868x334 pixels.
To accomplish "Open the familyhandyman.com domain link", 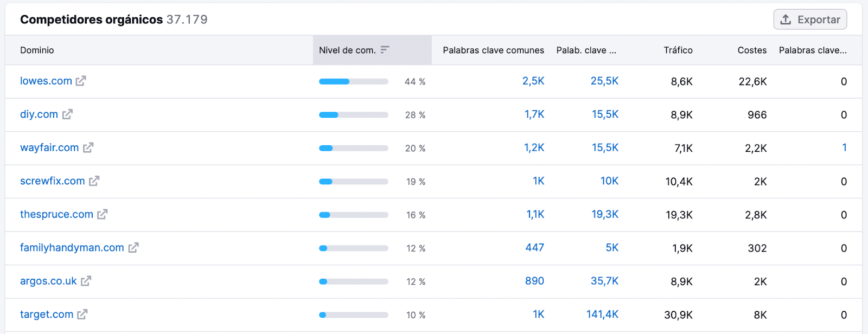I will click(x=72, y=248).
